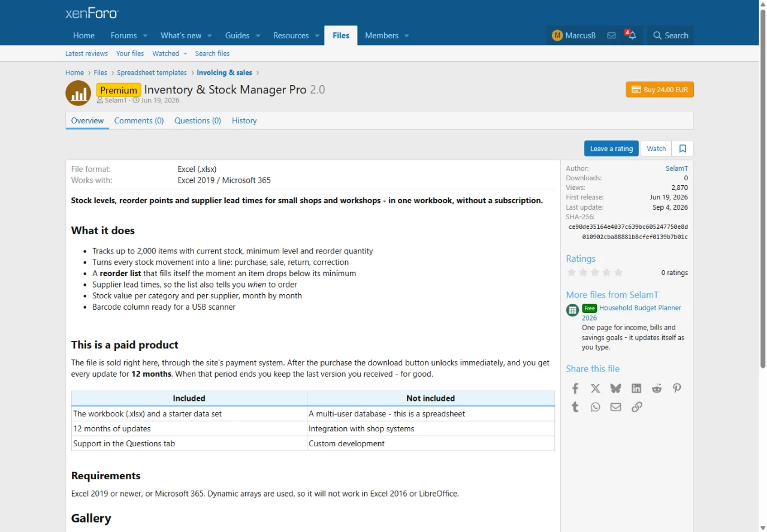
Task: Share this file on X
Action: [595, 388]
